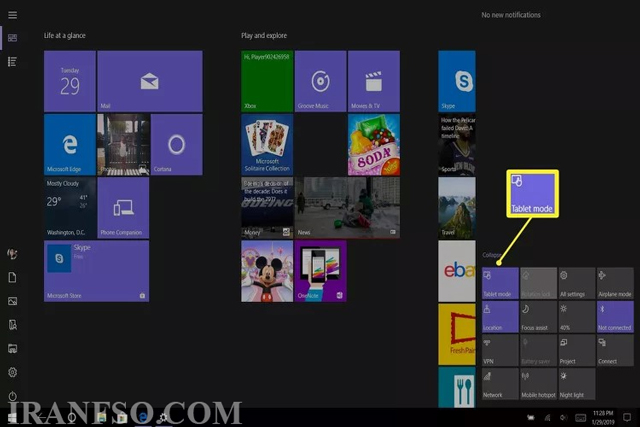Open the touch keyboard tray icon
The width and height of the screenshot is (640, 427).
point(580,417)
